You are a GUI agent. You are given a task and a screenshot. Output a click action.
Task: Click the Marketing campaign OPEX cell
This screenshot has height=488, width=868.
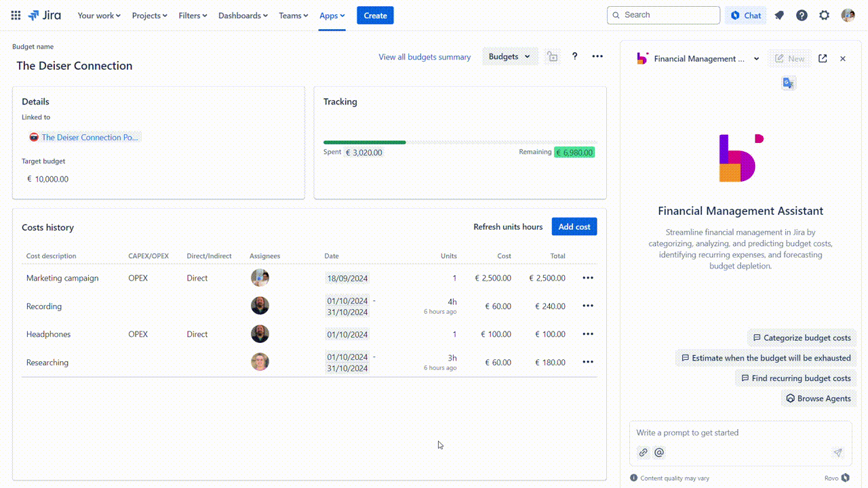tap(138, 278)
